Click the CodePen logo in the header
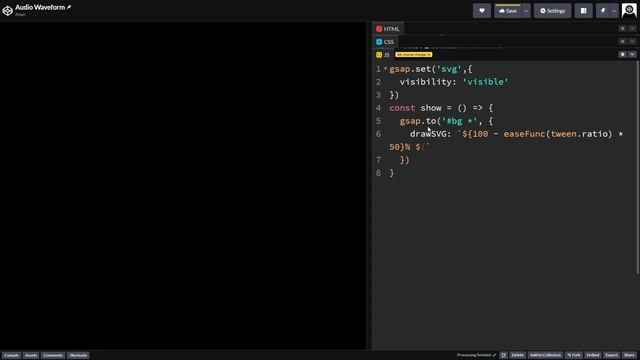 tap(8, 11)
